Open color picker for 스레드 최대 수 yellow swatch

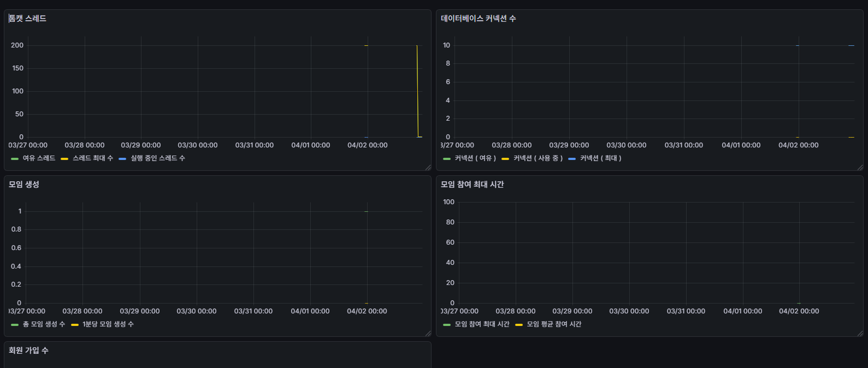[64, 159]
